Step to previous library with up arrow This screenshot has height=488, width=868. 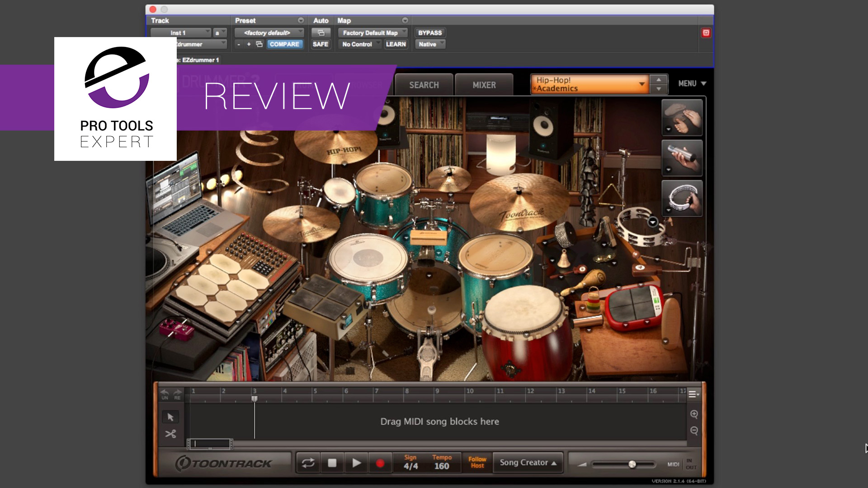pos(659,80)
